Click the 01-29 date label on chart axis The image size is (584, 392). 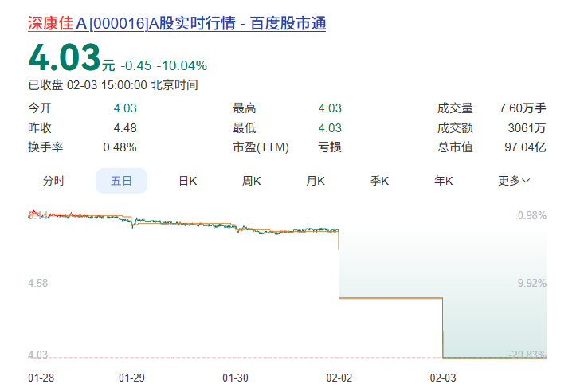pyautogui.click(x=131, y=378)
